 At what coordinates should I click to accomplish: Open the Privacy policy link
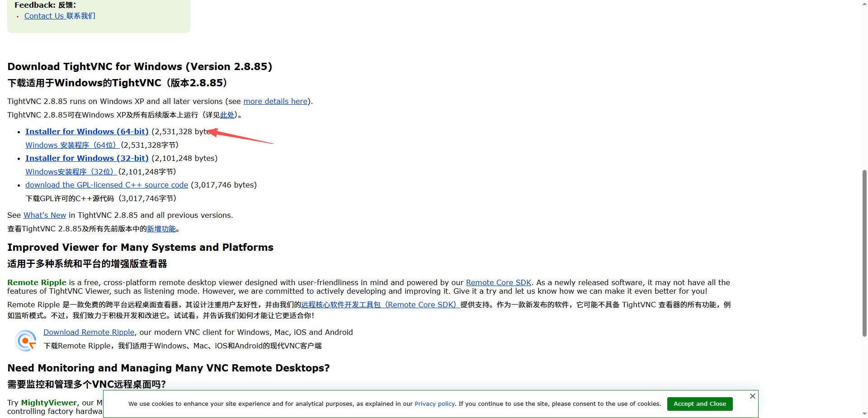tap(434, 404)
